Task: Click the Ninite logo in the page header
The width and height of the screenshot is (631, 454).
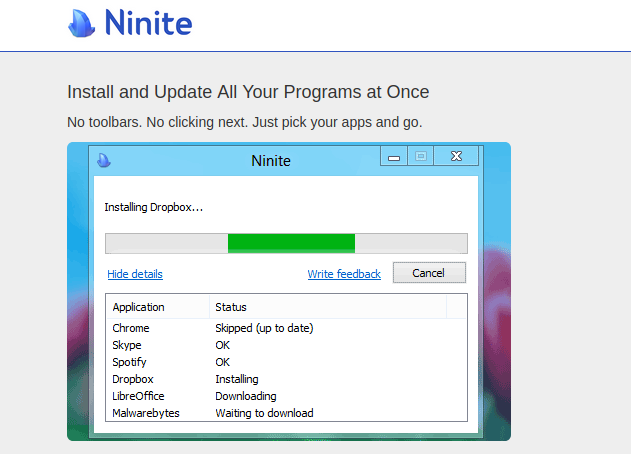Action: [x=130, y=23]
